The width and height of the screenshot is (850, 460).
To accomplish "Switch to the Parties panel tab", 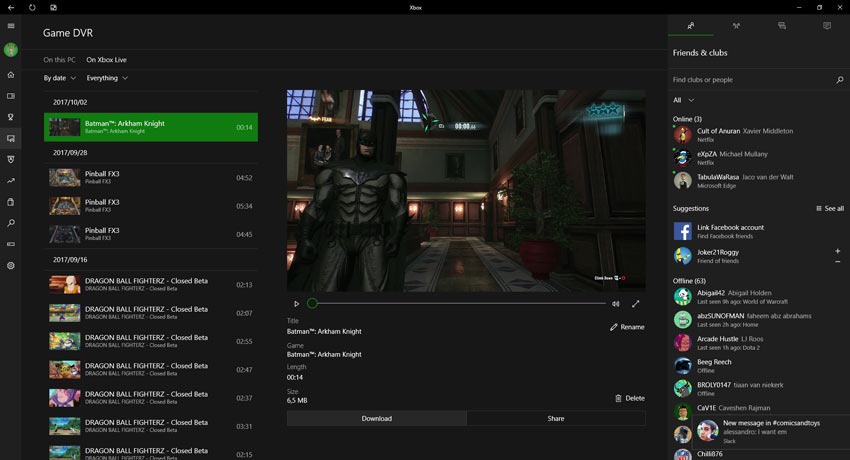I will tap(736, 25).
